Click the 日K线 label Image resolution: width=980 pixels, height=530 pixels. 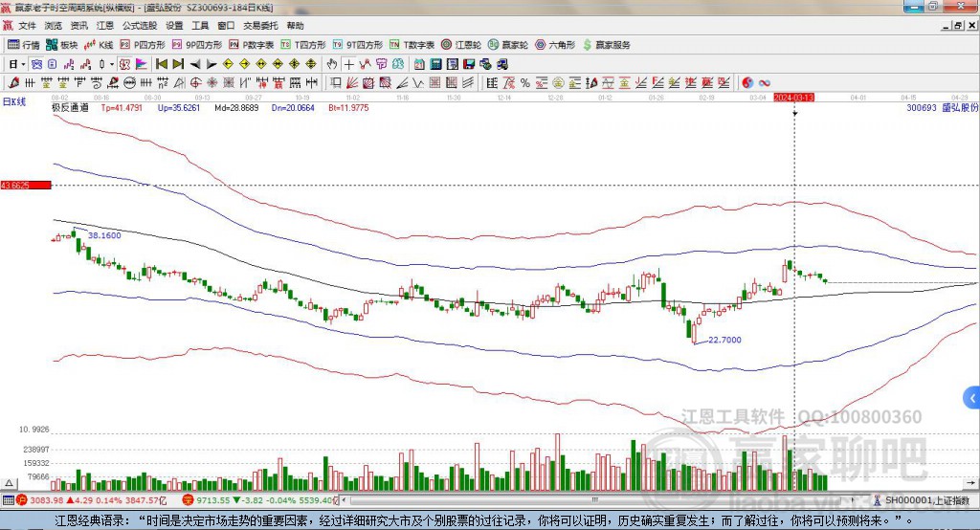13,101
